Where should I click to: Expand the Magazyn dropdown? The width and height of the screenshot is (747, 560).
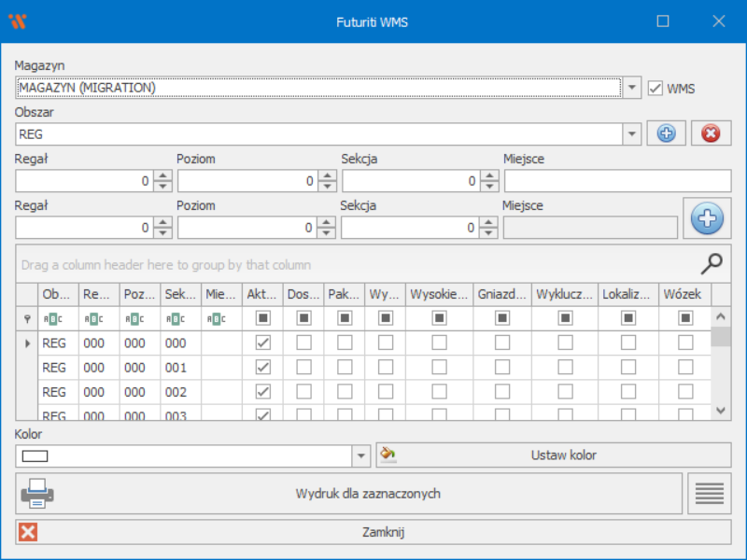point(632,88)
